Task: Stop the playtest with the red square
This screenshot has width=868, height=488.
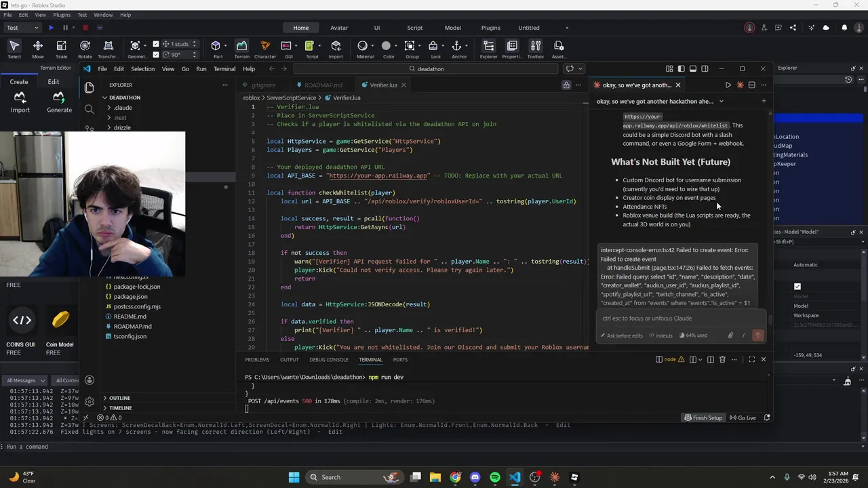Action: tap(85, 28)
